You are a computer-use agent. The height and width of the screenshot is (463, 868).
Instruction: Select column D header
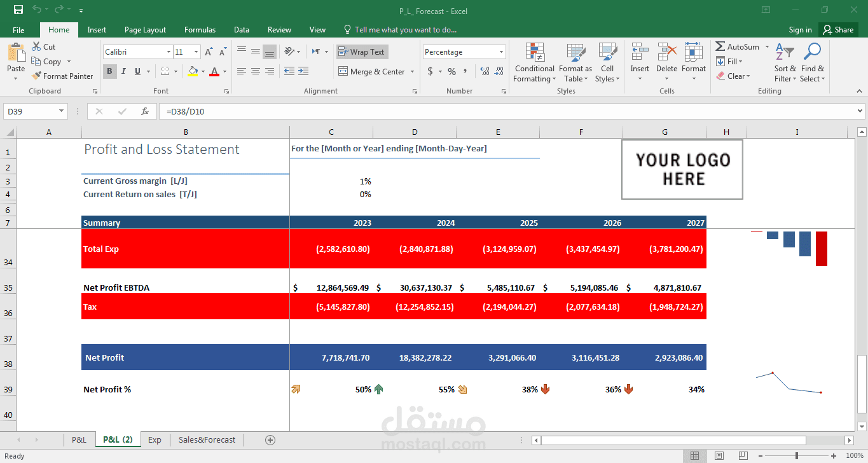415,132
